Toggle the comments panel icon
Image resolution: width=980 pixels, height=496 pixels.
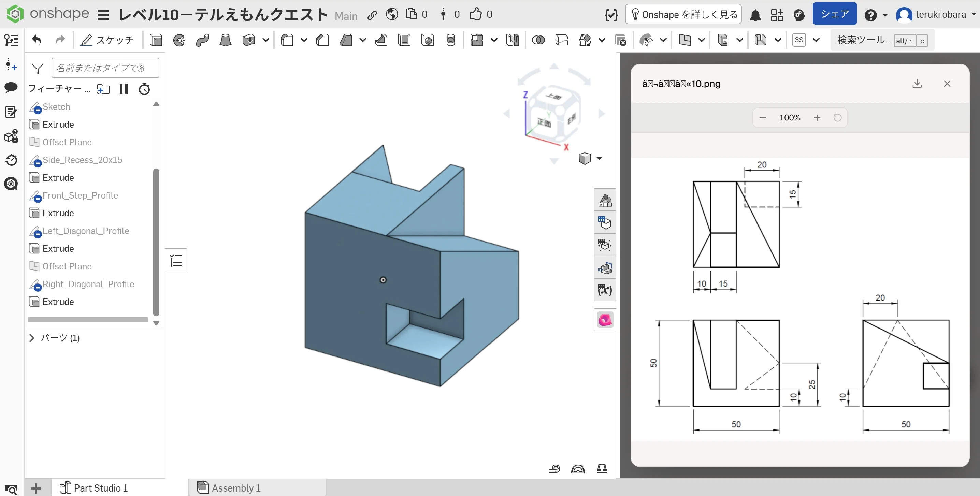(11, 87)
